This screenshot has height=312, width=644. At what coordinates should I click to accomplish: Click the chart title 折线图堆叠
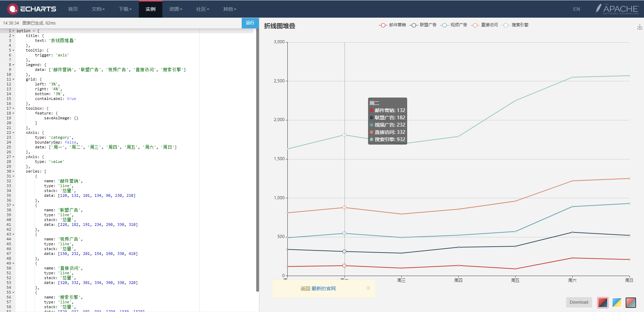click(280, 26)
